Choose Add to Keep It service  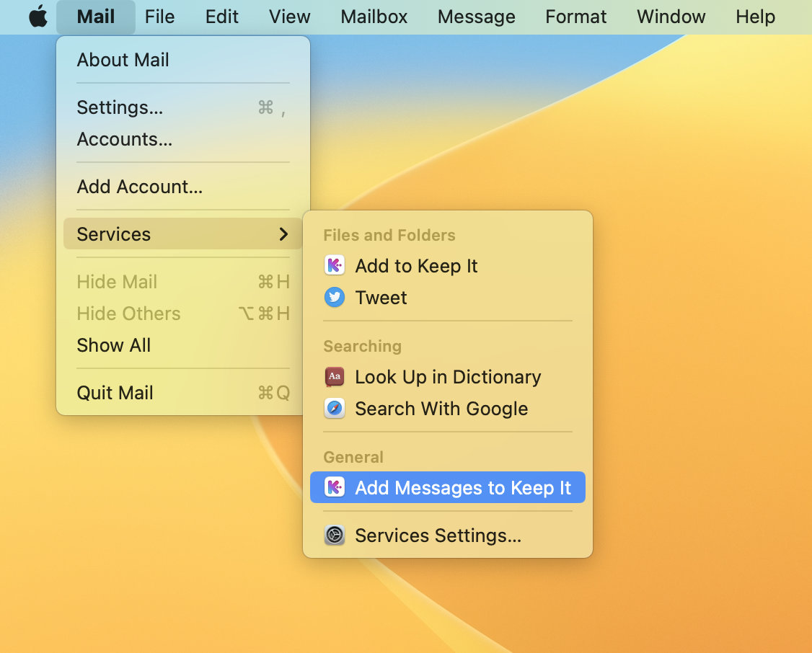[447, 266]
